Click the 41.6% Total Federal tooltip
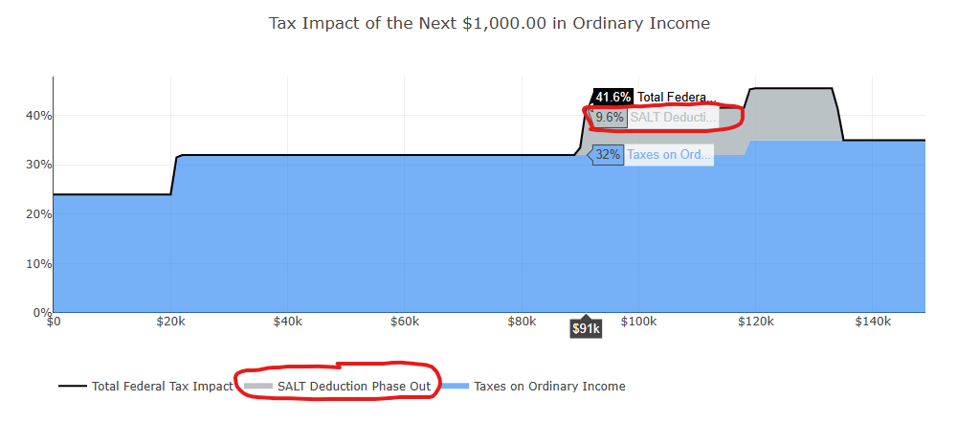This screenshot has width=980, height=423. click(654, 97)
